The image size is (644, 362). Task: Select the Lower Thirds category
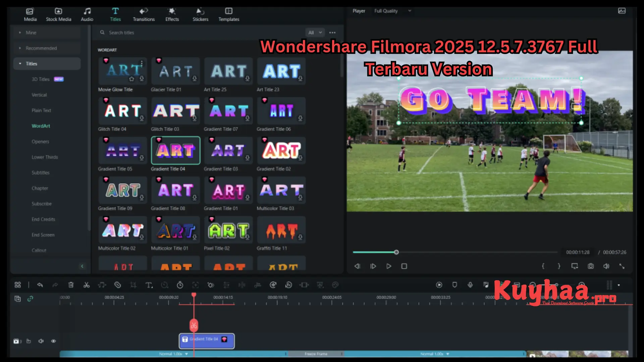[45, 157]
